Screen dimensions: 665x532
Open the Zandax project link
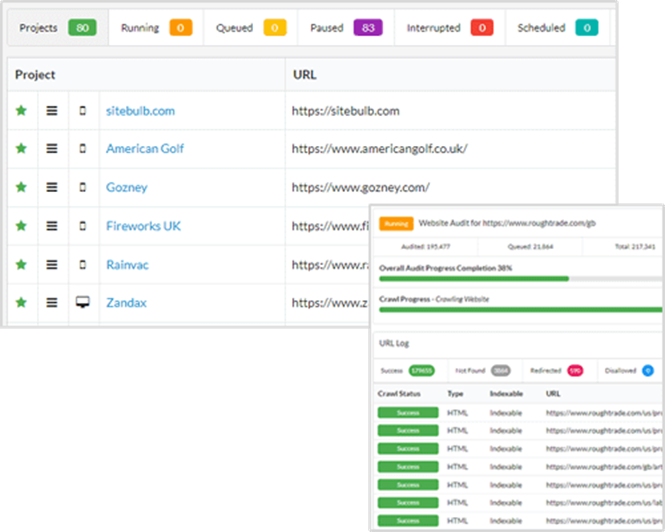126,302
